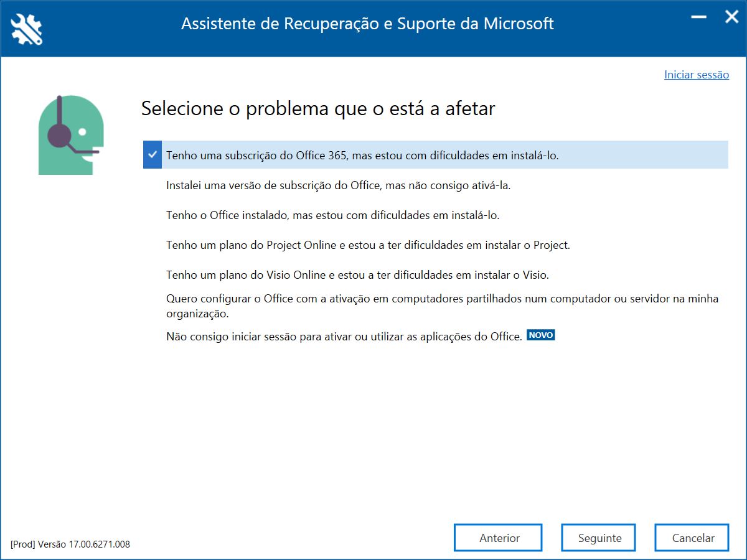Open the Iniciar sessão link
The height and width of the screenshot is (560, 747).
click(697, 75)
